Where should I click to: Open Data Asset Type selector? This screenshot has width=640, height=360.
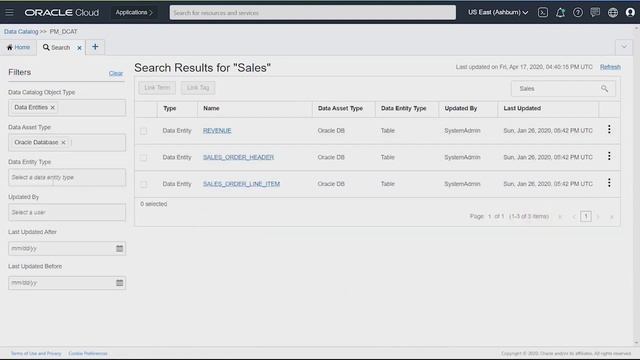(x=67, y=143)
